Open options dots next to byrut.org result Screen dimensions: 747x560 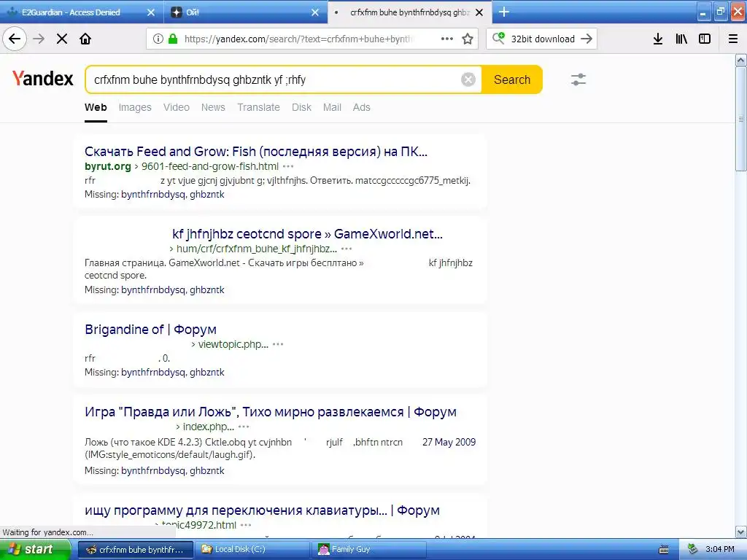coord(288,166)
